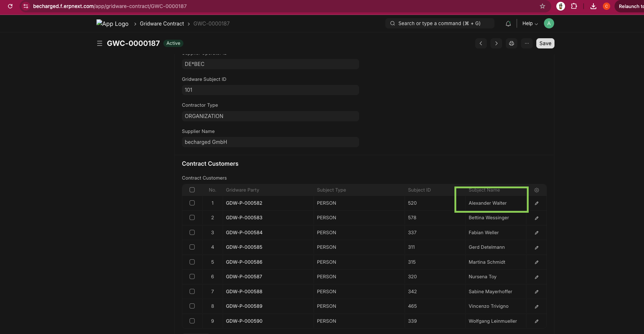Edit row for Nursena Toy

click(537, 277)
